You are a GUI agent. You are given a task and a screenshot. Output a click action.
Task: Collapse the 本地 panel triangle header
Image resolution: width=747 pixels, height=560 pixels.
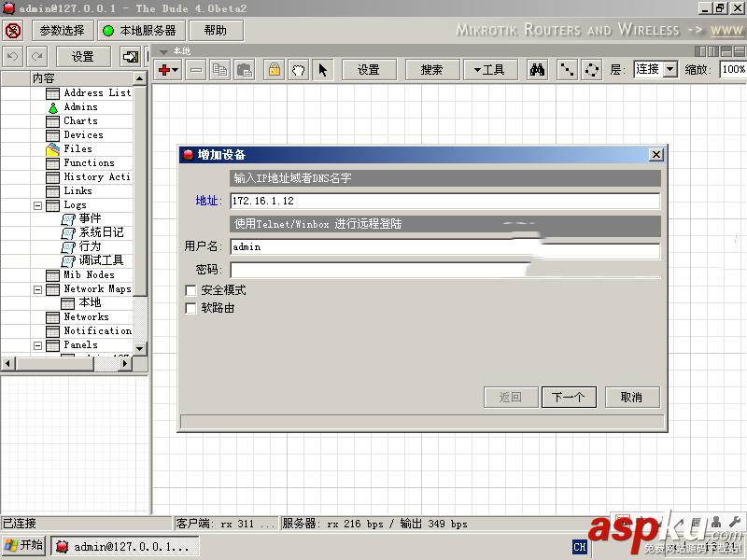click(164, 51)
